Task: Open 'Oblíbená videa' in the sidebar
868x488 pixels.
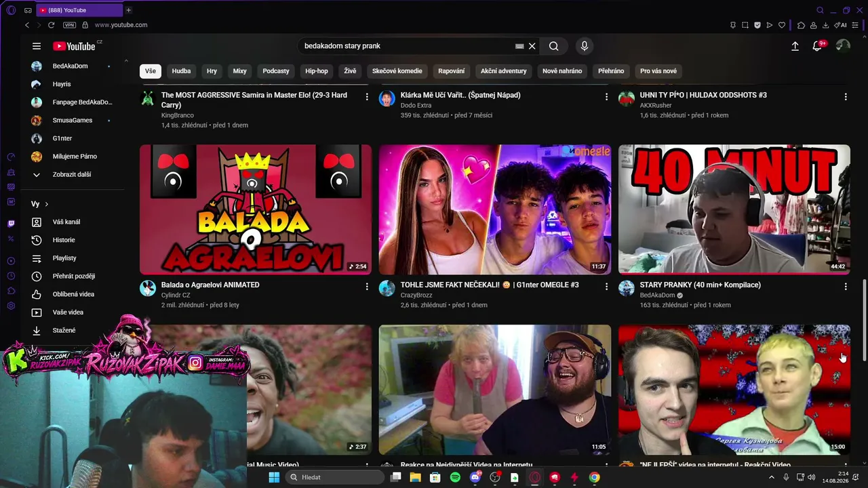Action: tap(72, 294)
